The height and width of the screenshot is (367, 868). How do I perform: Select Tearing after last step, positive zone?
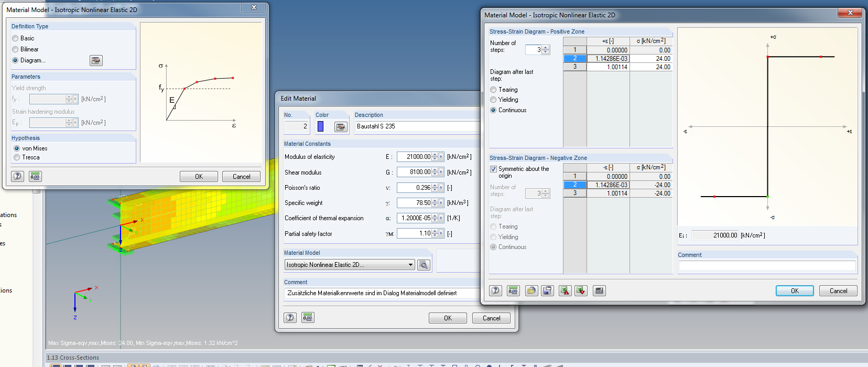point(493,90)
